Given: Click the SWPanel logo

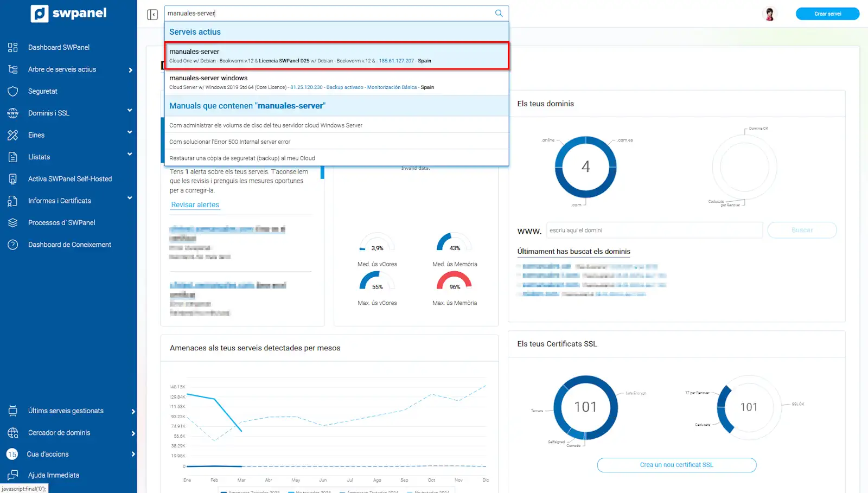Looking at the screenshot, I should [x=68, y=14].
